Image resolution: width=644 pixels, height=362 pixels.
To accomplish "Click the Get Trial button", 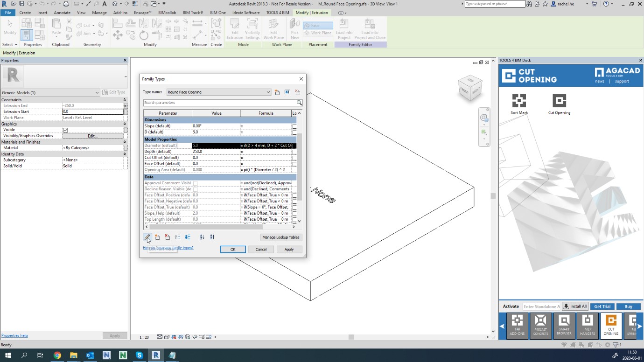I will coord(602,306).
